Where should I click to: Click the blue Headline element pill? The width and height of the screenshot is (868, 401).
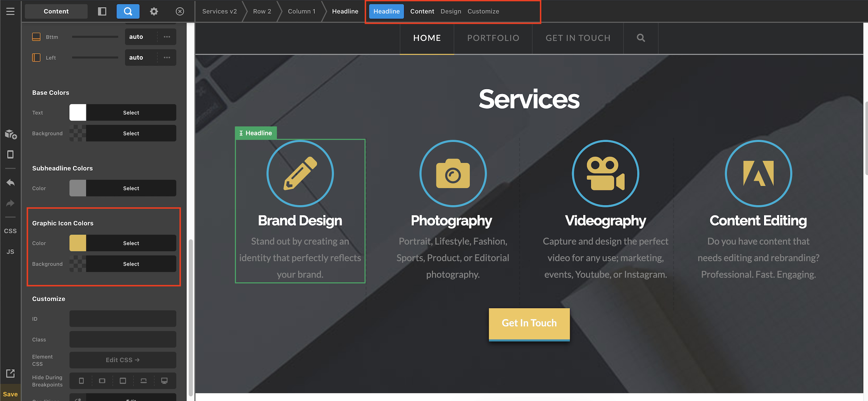(x=386, y=11)
